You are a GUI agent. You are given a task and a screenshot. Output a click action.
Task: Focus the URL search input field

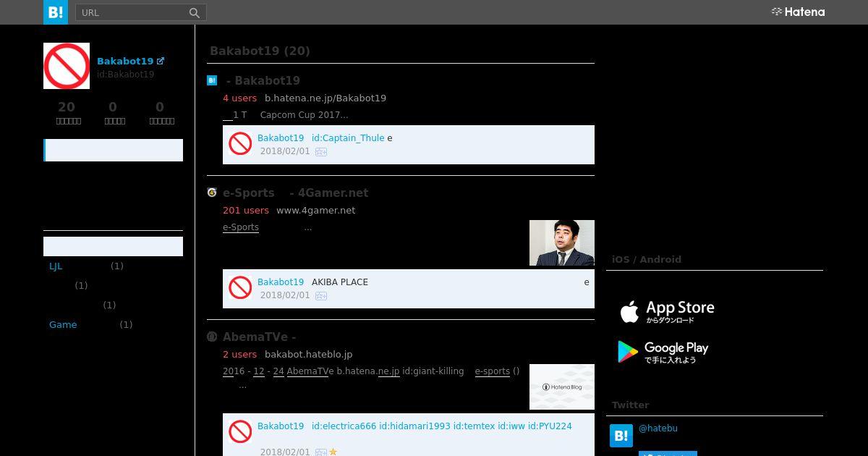pyautogui.click(x=131, y=12)
